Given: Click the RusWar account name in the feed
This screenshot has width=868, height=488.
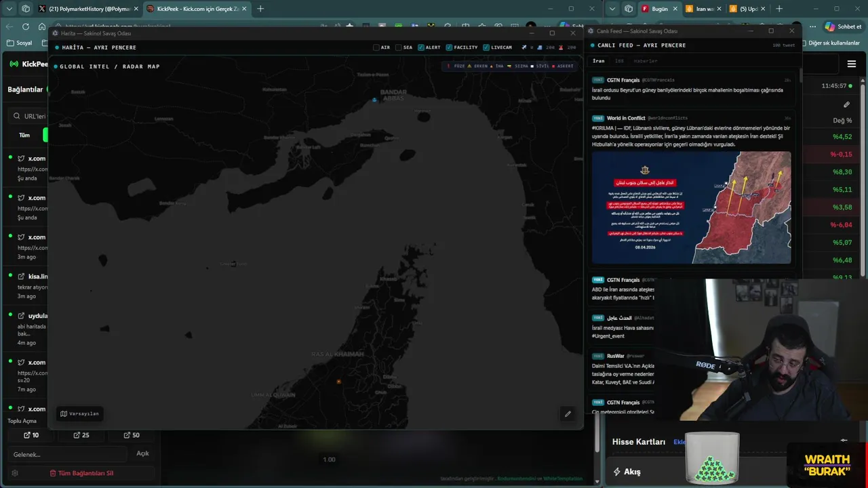Looking at the screenshot, I should (x=616, y=356).
